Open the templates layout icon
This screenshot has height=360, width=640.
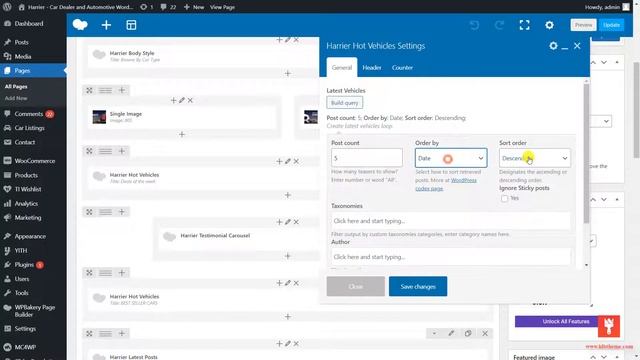[x=131, y=25]
